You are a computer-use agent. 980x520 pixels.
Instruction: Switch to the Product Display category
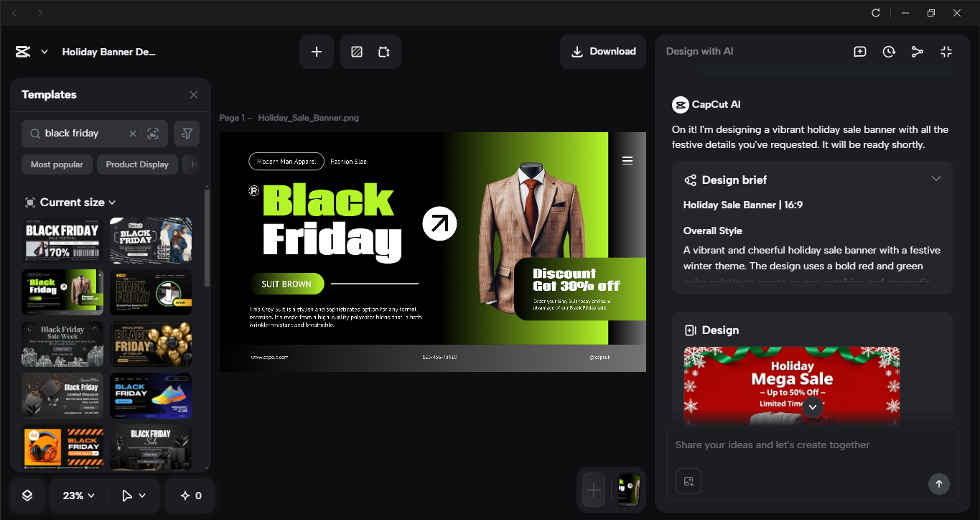point(136,164)
